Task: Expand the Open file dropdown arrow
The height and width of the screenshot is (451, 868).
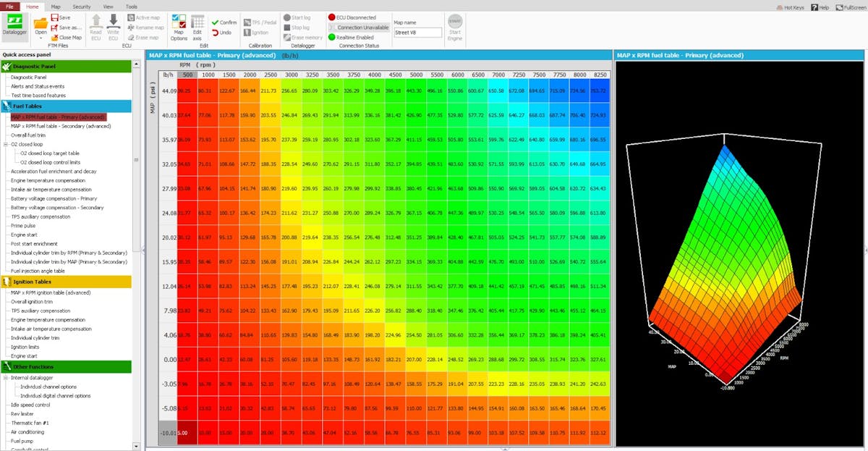Action: click(x=41, y=39)
